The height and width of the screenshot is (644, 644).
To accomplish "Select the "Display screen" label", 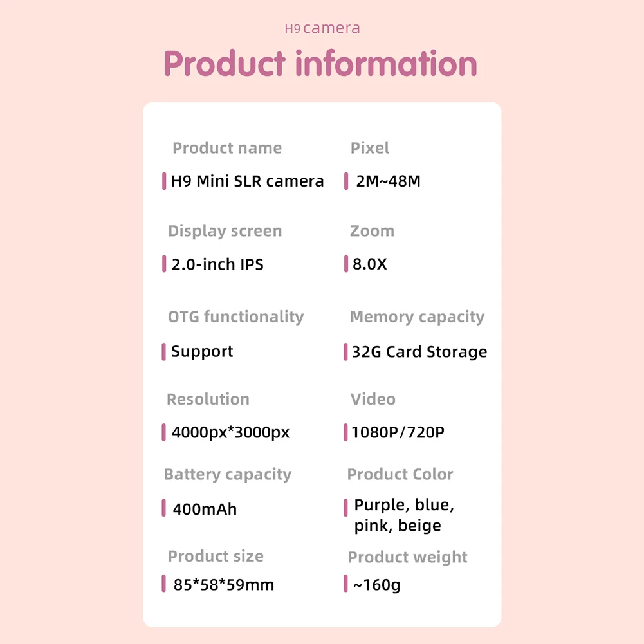I will [225, 231].
